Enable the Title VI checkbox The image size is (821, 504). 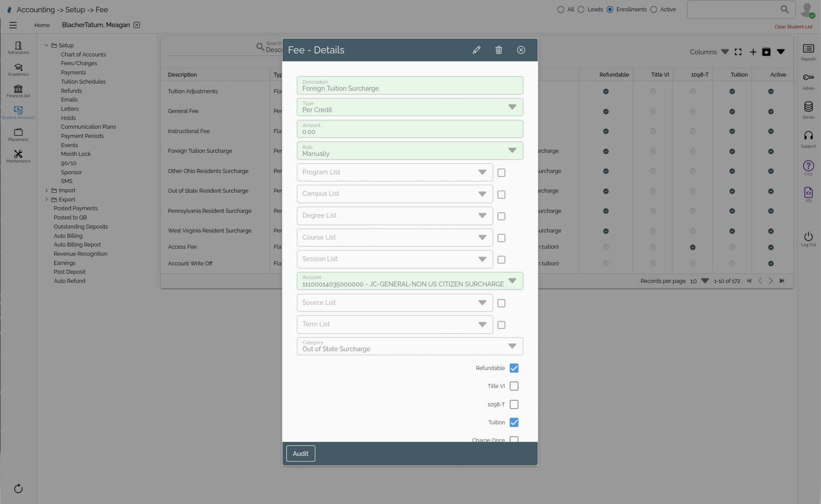(514, 386)
